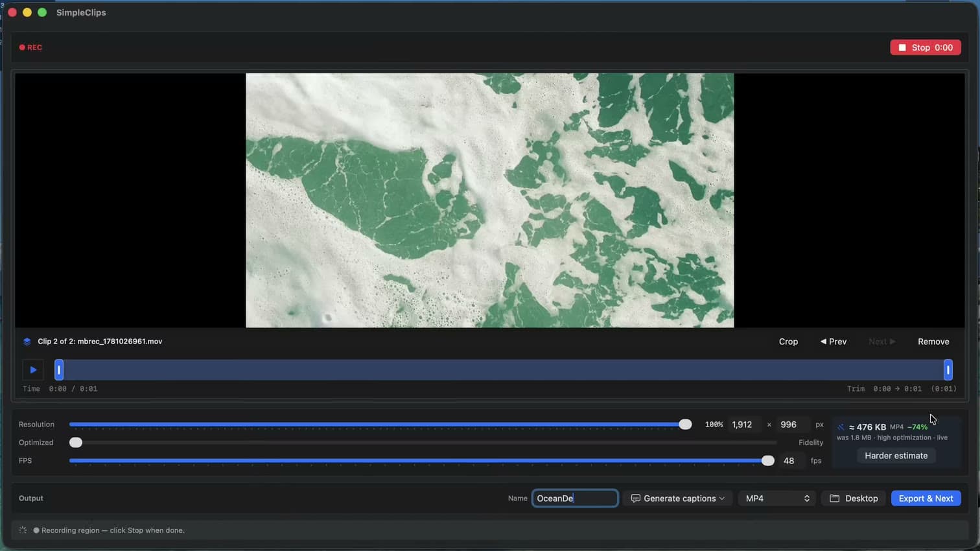Open the Crop tool
Screen dimensions: 980x551
[x=788, y=342]
